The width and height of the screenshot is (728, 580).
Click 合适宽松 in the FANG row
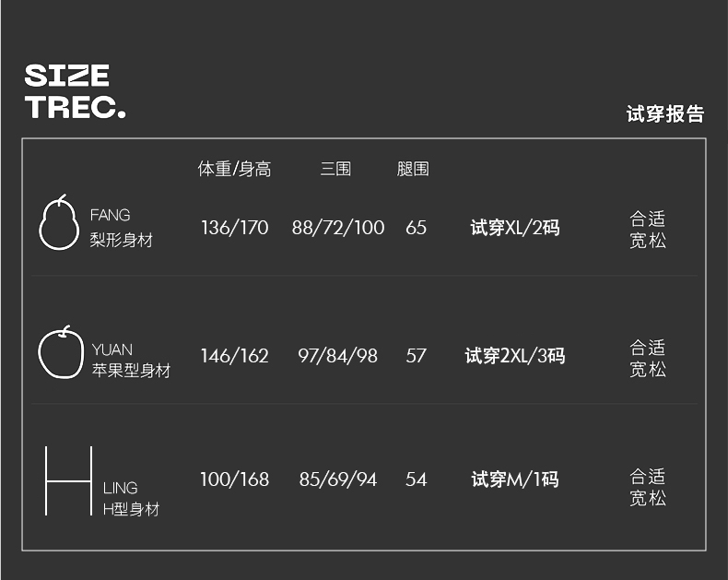[x=647, y=230]
